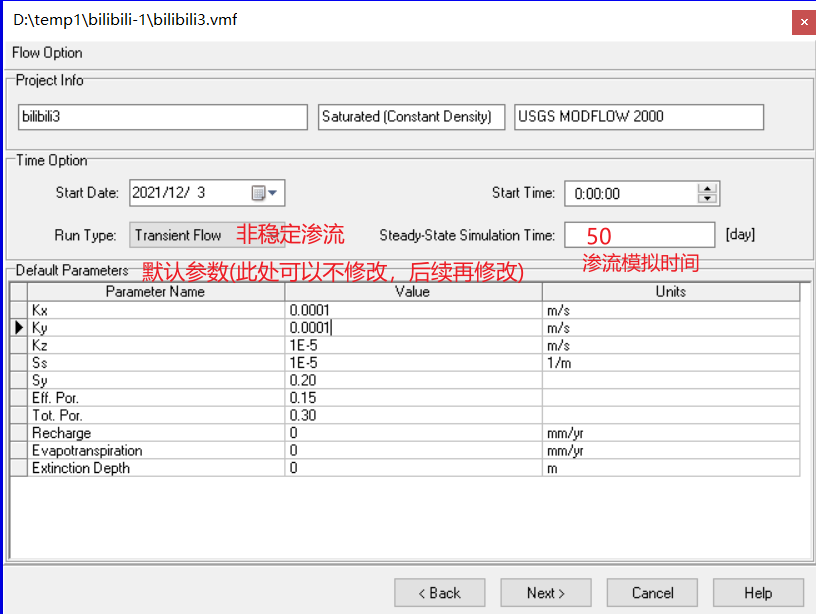Click the Parameter Name column header
The width and height of the screenshot is (816, 614).
coord(154,292)
